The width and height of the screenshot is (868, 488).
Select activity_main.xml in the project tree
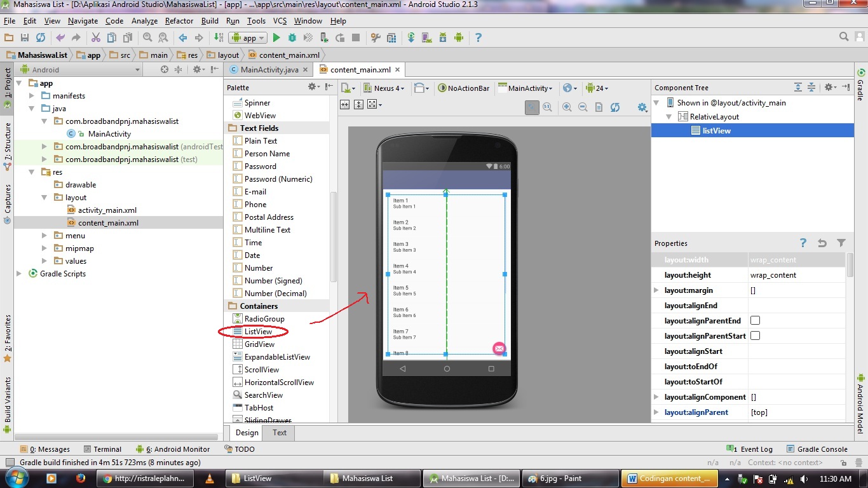[107, 210]
